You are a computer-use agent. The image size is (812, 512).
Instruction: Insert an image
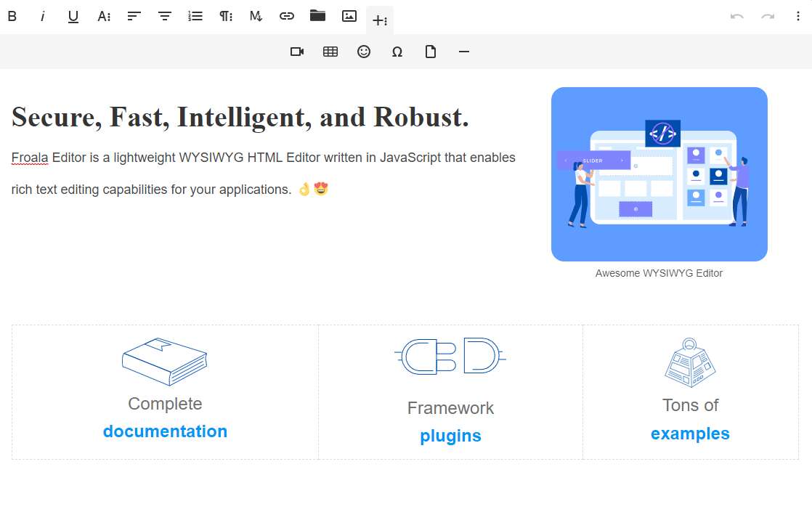(349, 17)
